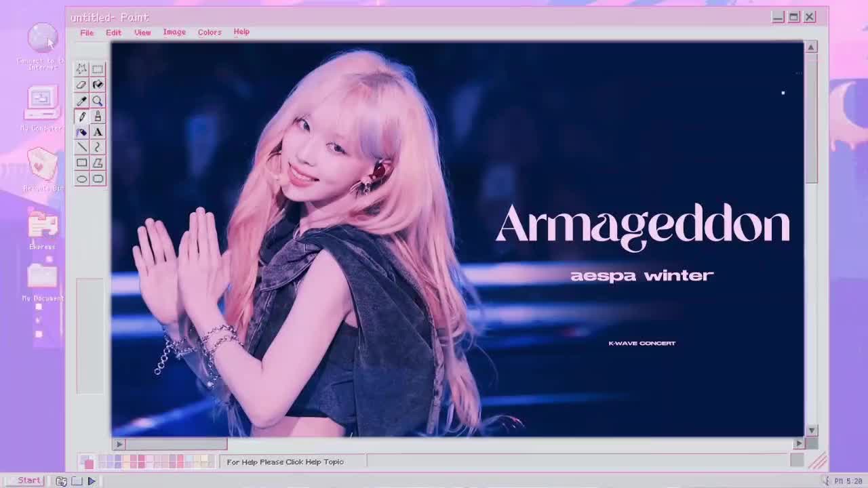The width and height of the screenshot is (868, 488).
Task: Open the File menu
Action: pyautogui.click(x=87, y=33)
